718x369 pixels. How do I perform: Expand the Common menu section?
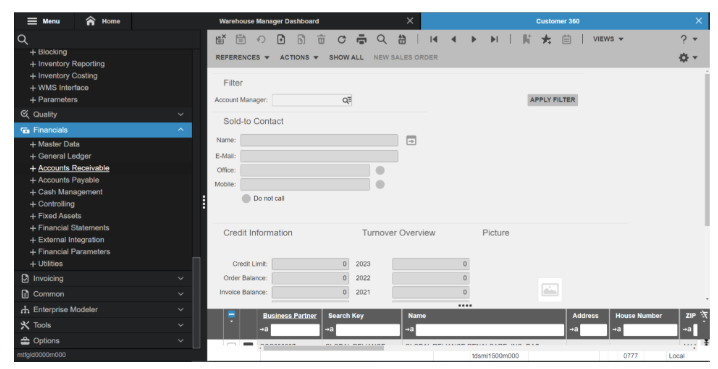(x=103, y=294)
